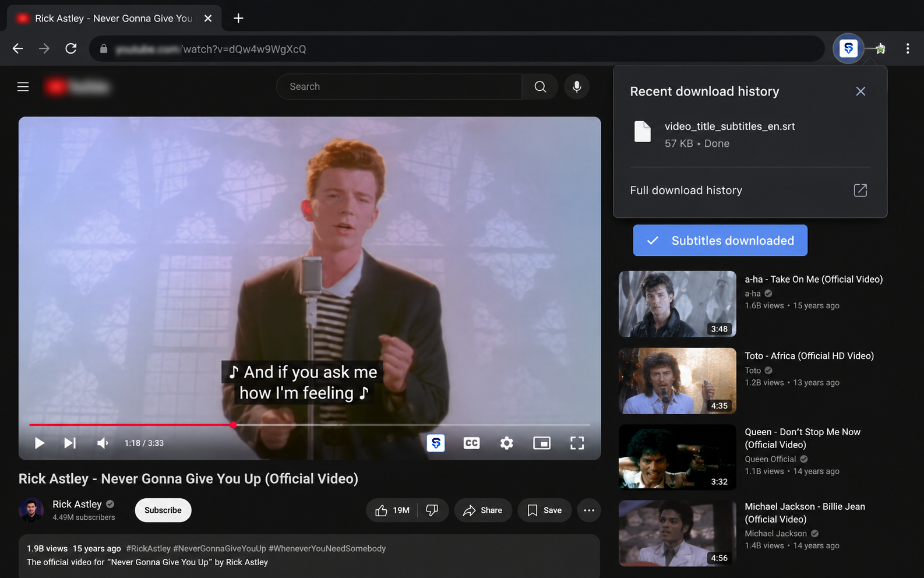Open Toto - Africa (Official HD Video) title

point(809,356)
